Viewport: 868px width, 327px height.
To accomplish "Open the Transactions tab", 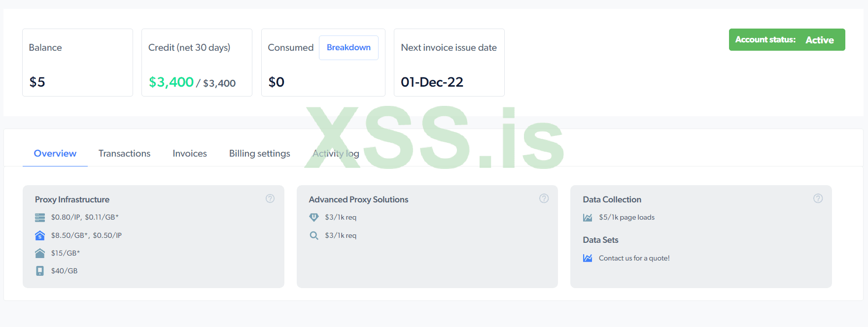I will coord(124,154).
